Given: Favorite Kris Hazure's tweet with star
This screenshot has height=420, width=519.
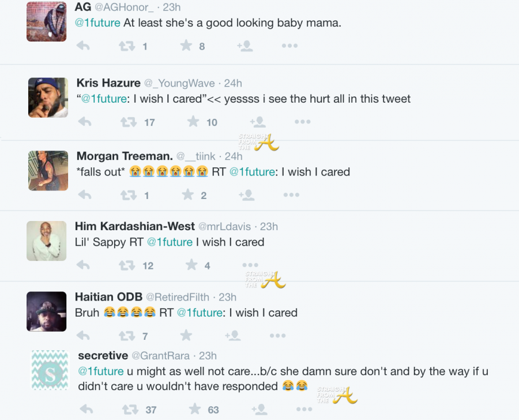Looking at the screenshot, I should (x=193, y=122).
